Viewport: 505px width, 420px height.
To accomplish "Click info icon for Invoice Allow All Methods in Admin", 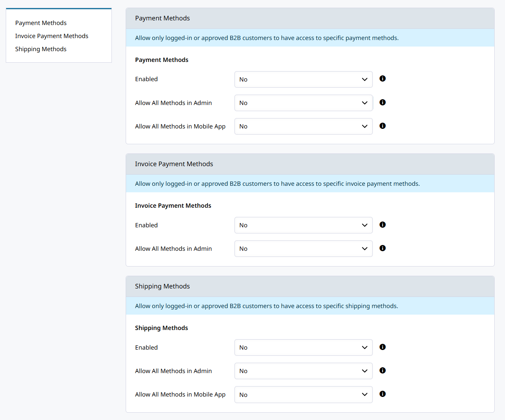I will pyautogui.click(x=382, y=248).
